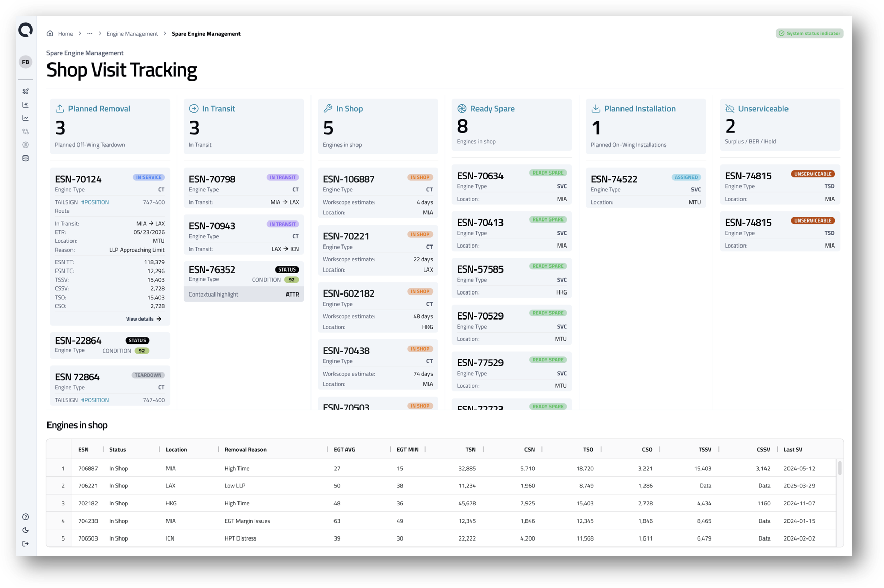This screenshot has height=588, width=884.
Task: Click the Home breadcrumb link
Action: (65, 34)
